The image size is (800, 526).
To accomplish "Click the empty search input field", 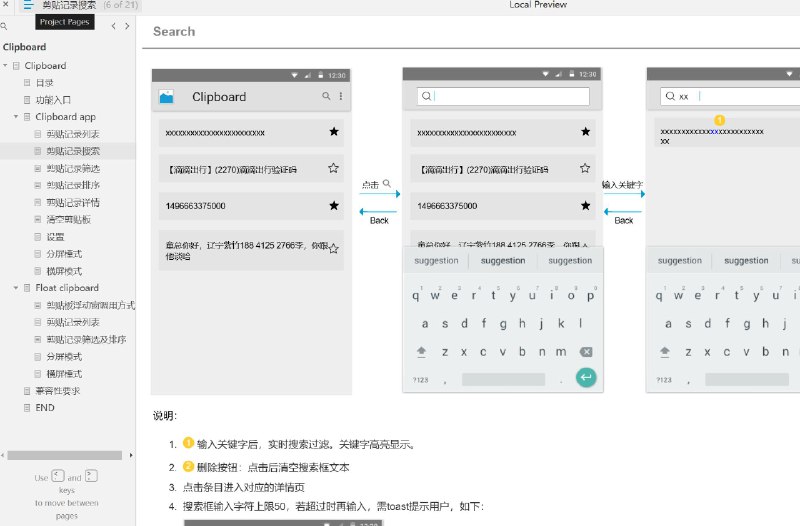I will 503,96.
